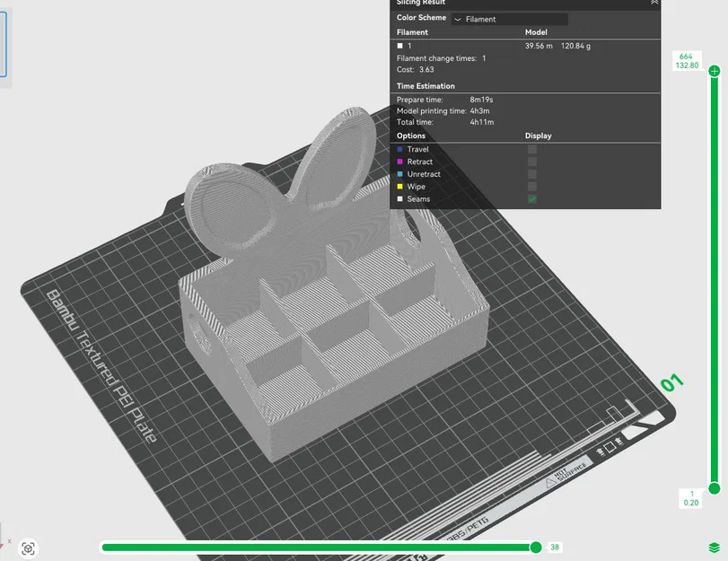Click the top layer slider handle with plus

pos(715,71)
